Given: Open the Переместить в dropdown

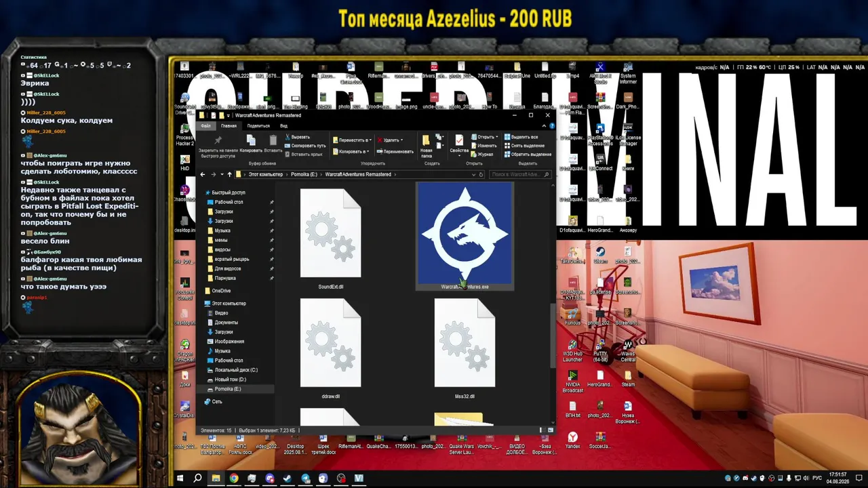Looking at the screenshot, I should (351, 140).
